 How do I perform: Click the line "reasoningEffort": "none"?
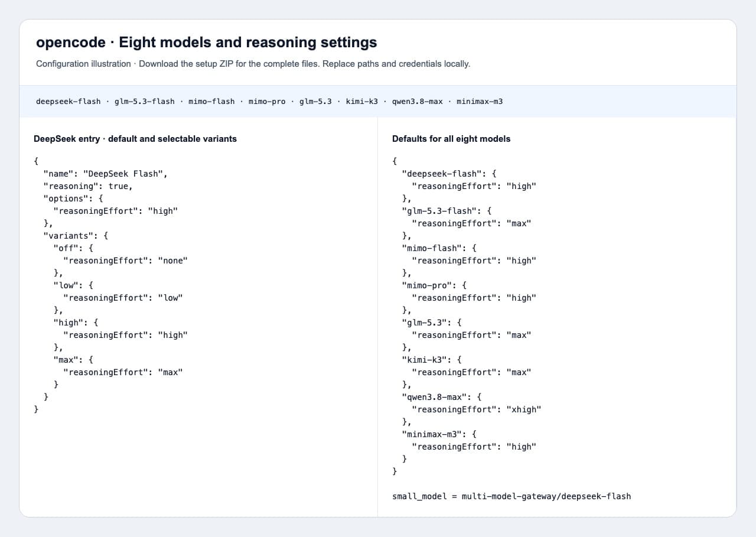[125, 261]
